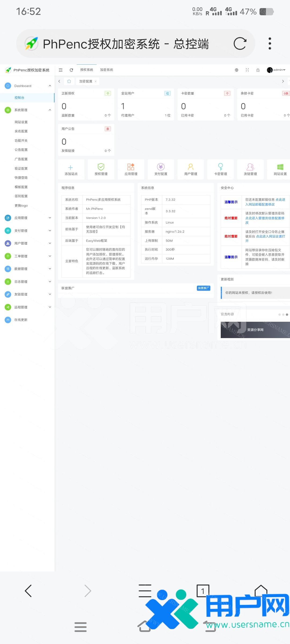Open the 卡密管理 key shortcut

220,170
